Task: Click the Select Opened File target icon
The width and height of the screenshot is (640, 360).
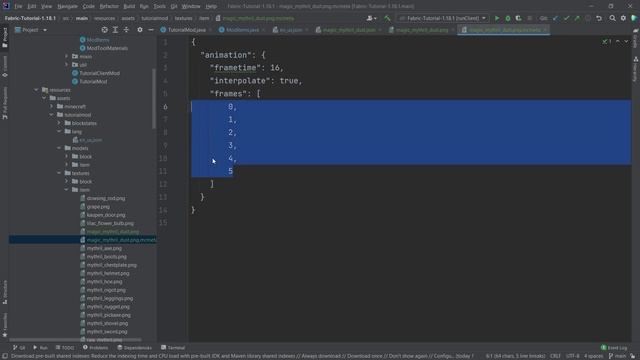Action: (x=104, y=30)
